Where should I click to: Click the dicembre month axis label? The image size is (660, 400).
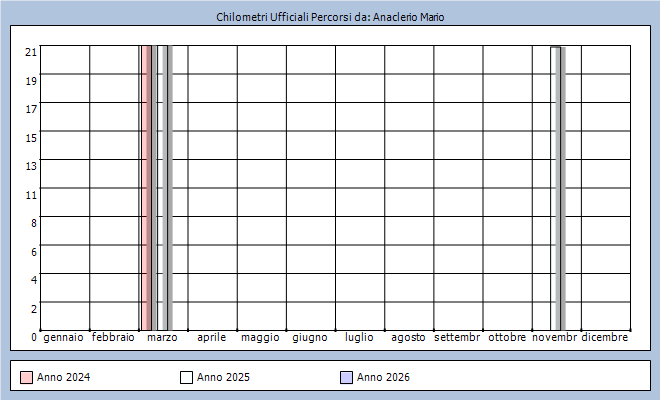click(x=605, y=338)
